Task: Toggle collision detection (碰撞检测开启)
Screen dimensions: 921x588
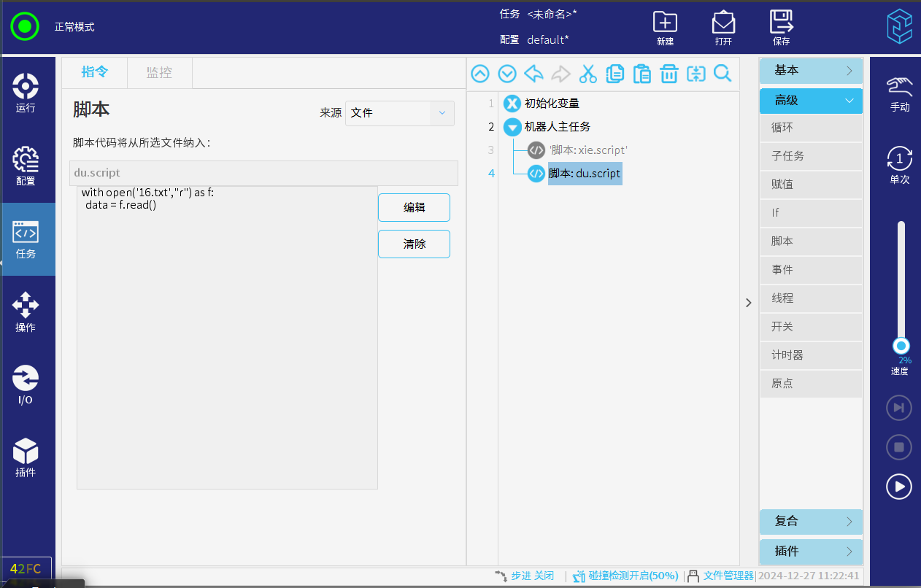Action: point(626,576)
